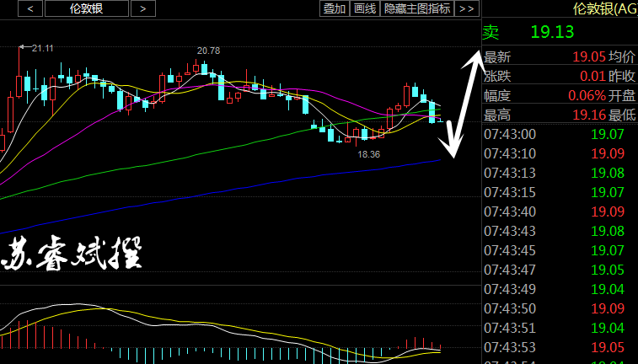638x364 pixels.
Task: Toggle 隐藏主图指标 to hide main indicators
Action: [x=417, y=8]
